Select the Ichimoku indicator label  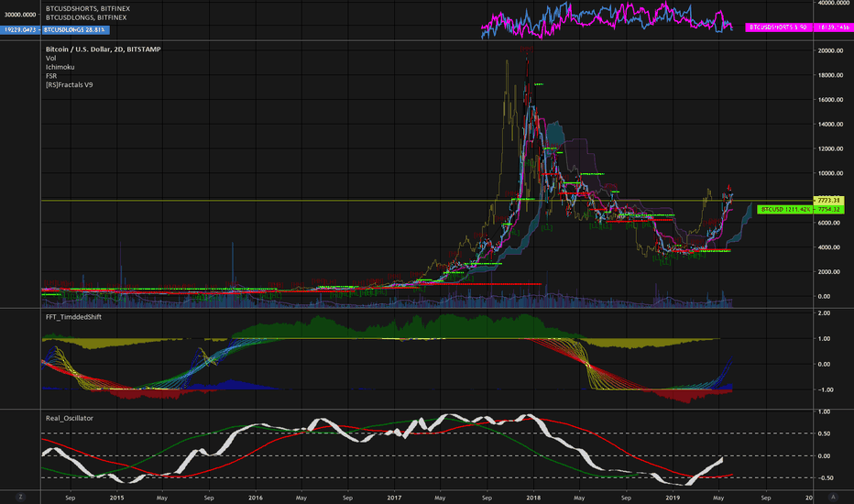[60, 67]
